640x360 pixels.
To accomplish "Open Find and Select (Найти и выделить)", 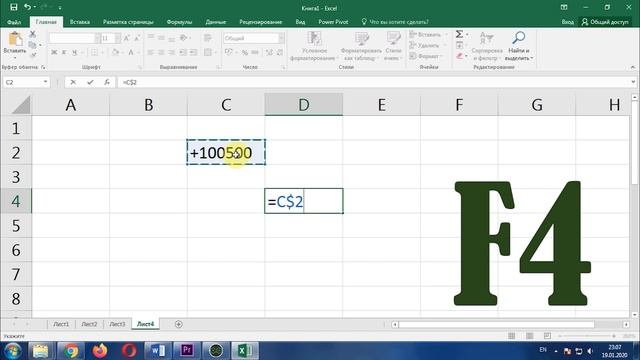I will click(518, 46).
